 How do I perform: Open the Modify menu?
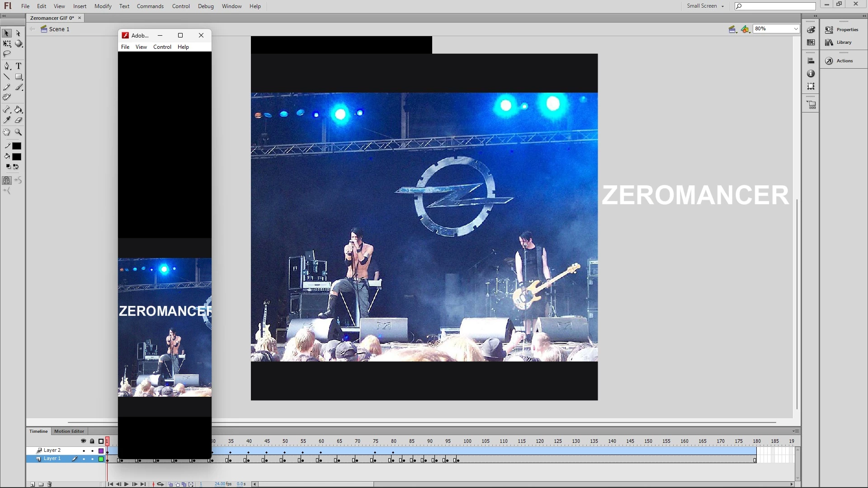103,6
